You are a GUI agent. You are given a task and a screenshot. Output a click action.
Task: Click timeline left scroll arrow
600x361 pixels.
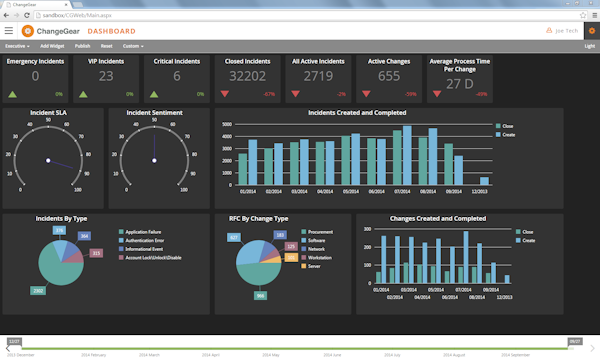click(x=8, y=348)
